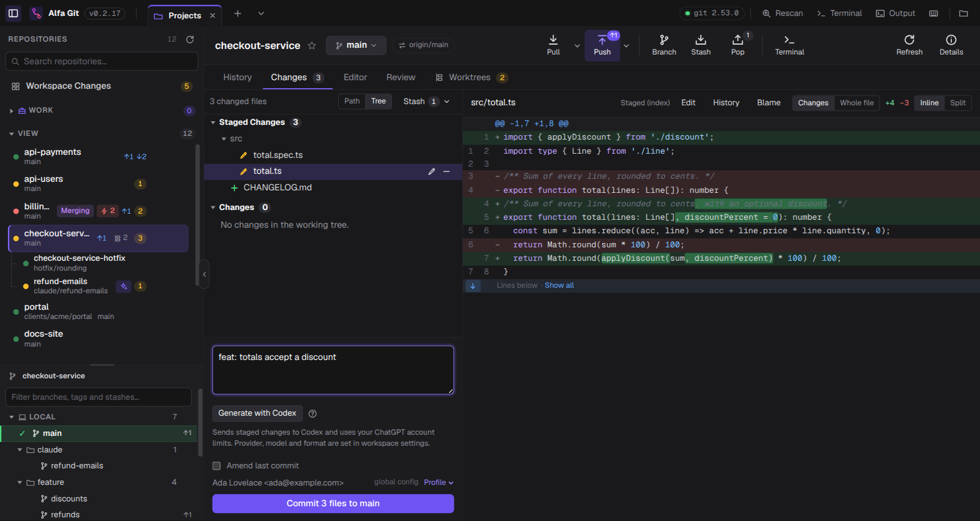Image resolution: width=980 pixels, height=521 pixels.
Task: Open the keyboard shortcuts icon
Action: 933,13
